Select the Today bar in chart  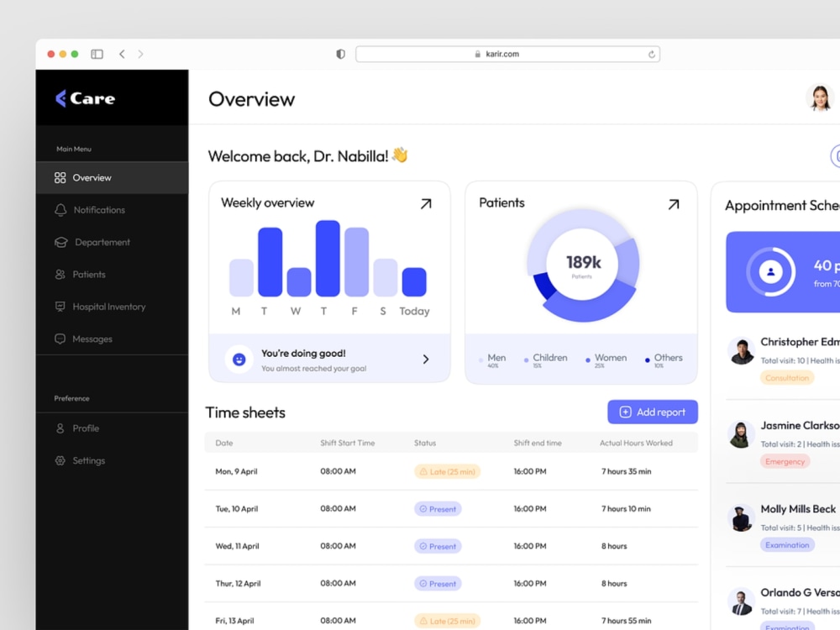click(414, 281)
